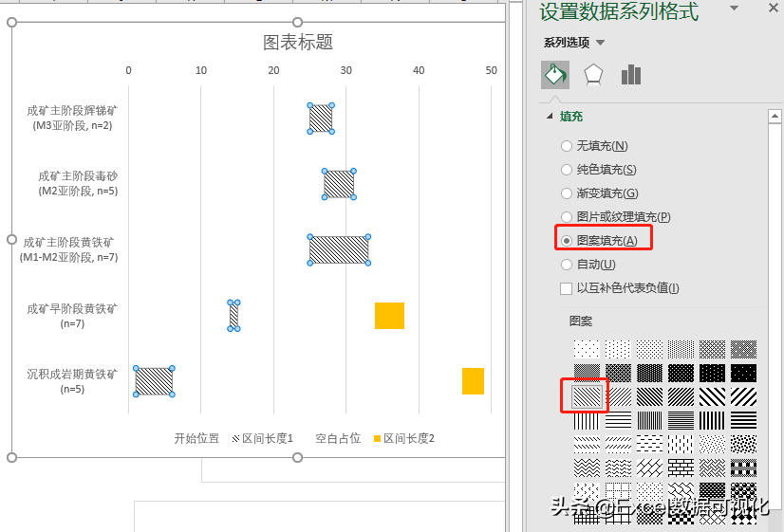Viewport: 784px width, 532px height.
Task: Select 纯色填充(S) solid fill option
Action: 599,170
